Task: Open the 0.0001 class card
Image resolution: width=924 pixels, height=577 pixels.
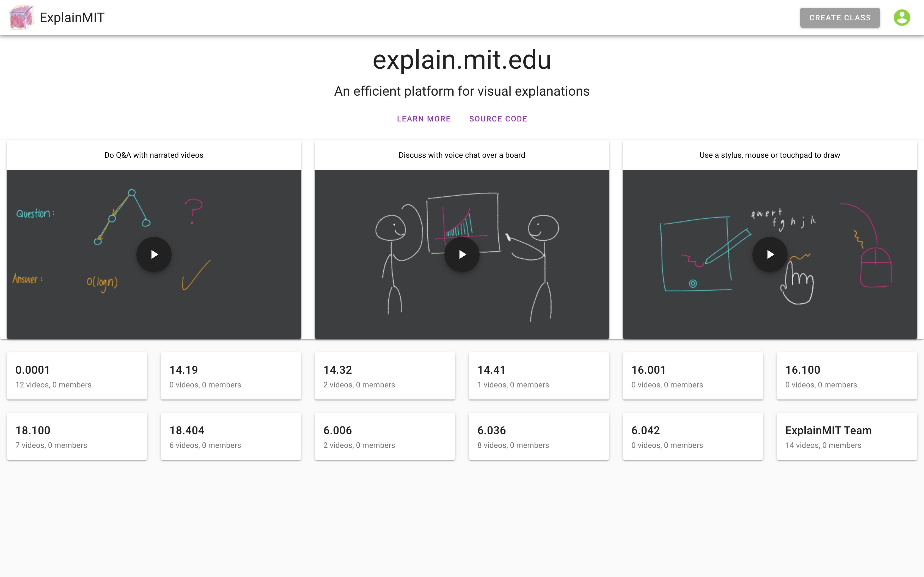Action: coord(77,376)
